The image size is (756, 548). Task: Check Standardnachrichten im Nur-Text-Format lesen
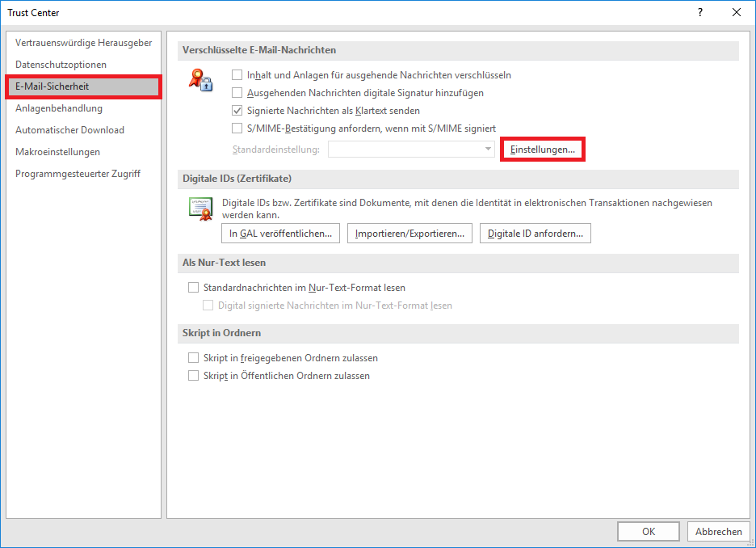tap(193, 288)
